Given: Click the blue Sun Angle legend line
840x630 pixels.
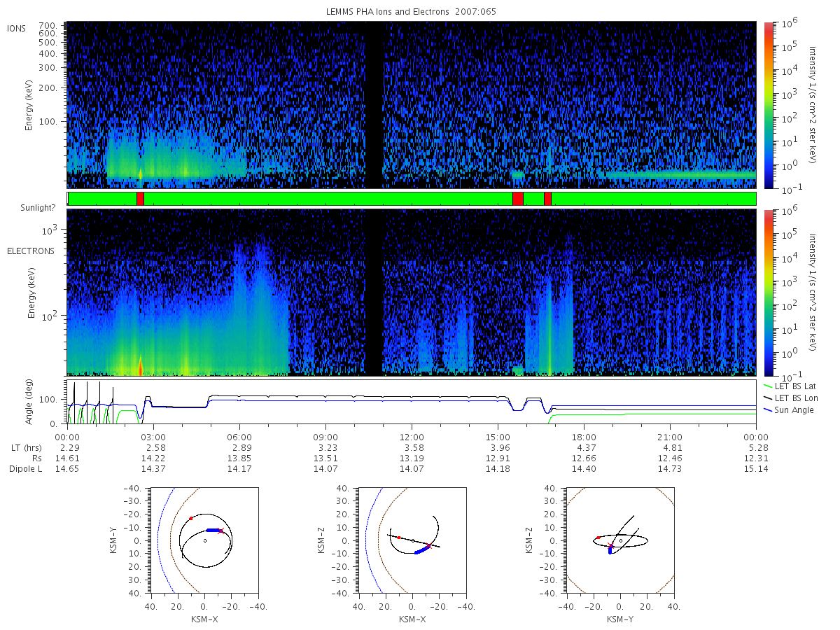Looking at the screenshot, I should pos(768,409).
